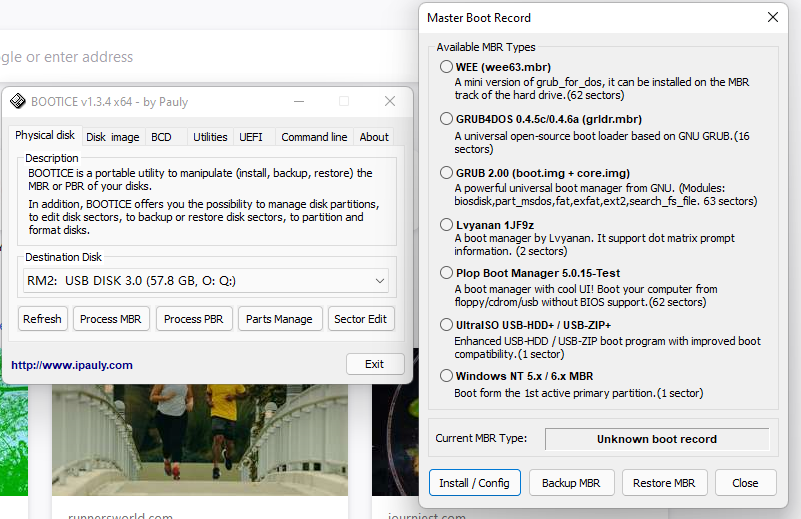801x519 pixels.
Task: Click the Process MBR button
Action: pos(111,319)
